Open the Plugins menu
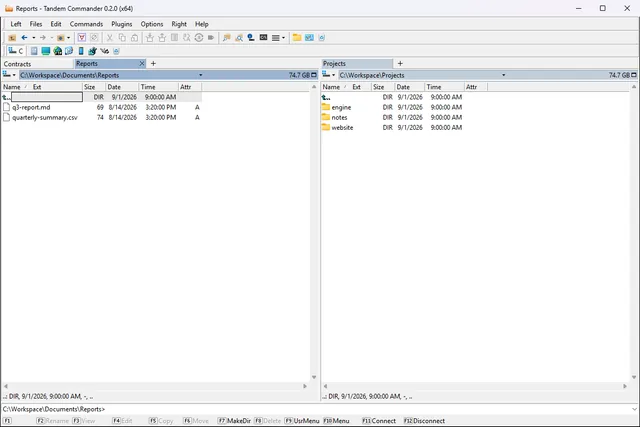The height and width of the screenshot is (427, 640). coord(122,24)
